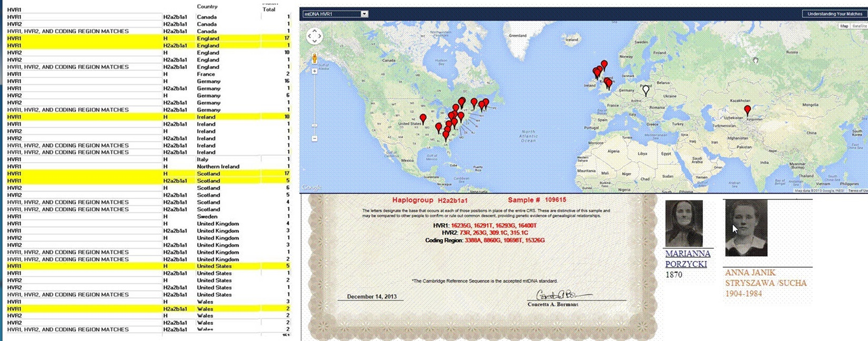Click Anna Janik's portrait photo

tap(746, 228)
